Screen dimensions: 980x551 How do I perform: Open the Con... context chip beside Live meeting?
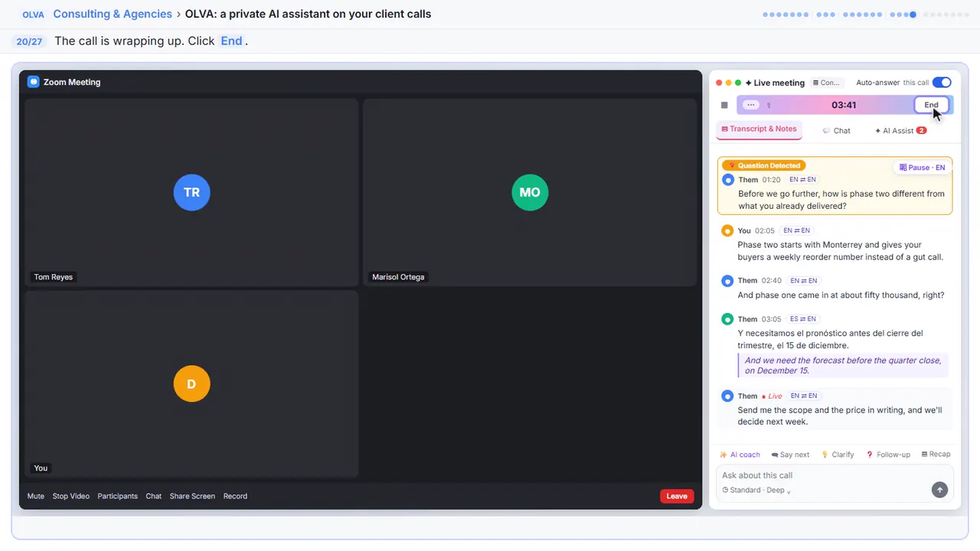826,83
